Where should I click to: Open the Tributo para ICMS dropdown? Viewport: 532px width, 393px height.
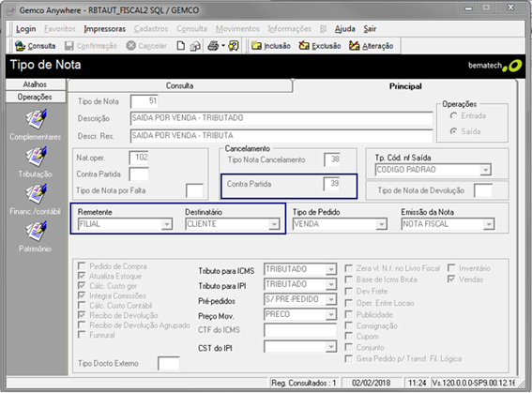(331, 269)
